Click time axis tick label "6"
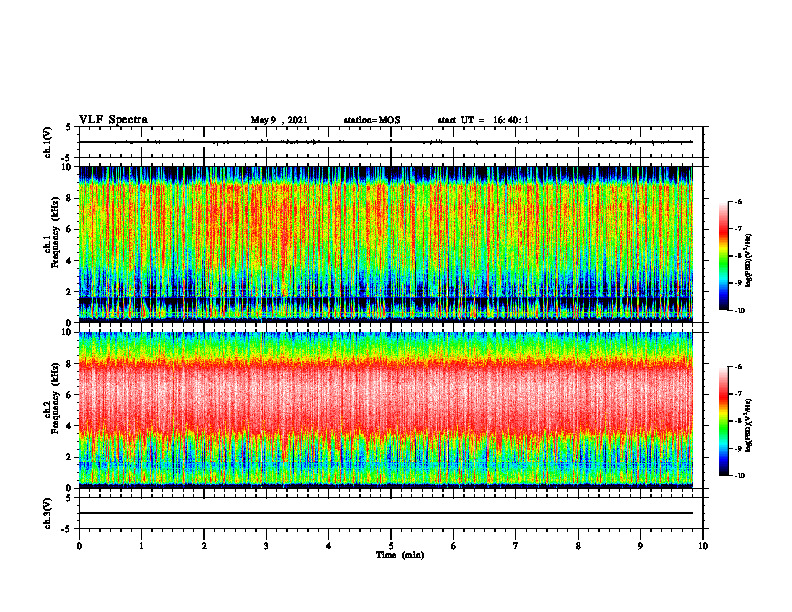The height and width of the screenshot is (612, 792). [x=454, y=546]
